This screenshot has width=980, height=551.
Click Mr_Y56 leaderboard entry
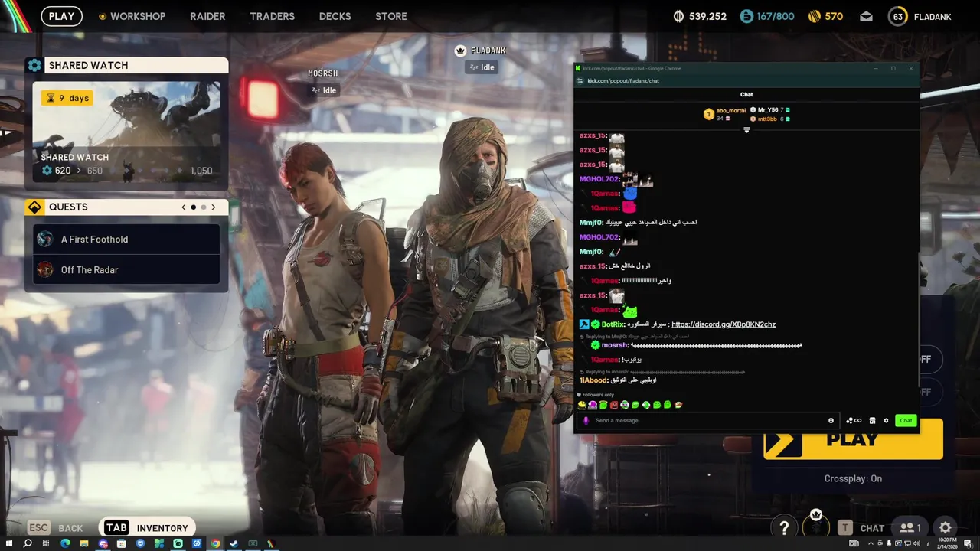(769, 109)
